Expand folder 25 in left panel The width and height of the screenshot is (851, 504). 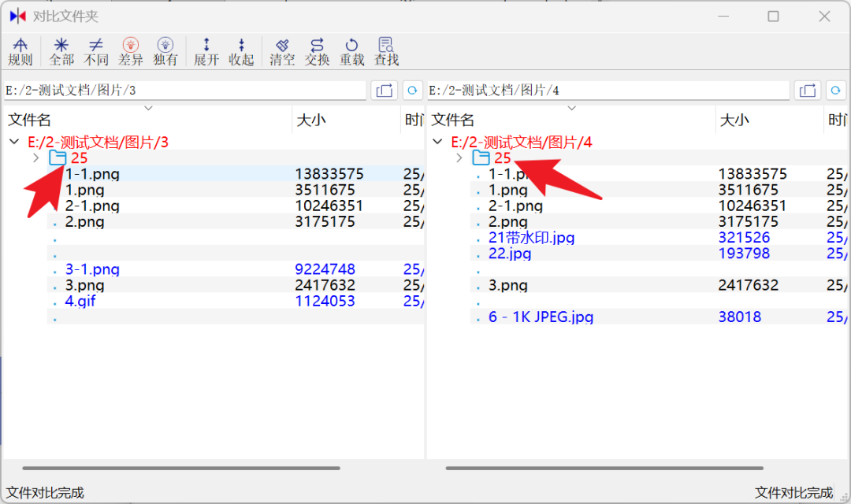(x=35, y=158)
